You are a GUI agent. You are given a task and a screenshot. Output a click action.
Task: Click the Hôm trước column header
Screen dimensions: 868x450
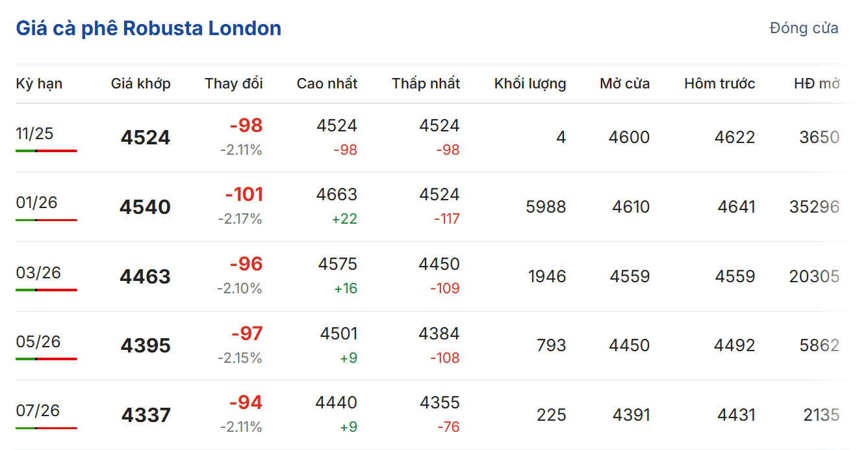tap(719, 84)
